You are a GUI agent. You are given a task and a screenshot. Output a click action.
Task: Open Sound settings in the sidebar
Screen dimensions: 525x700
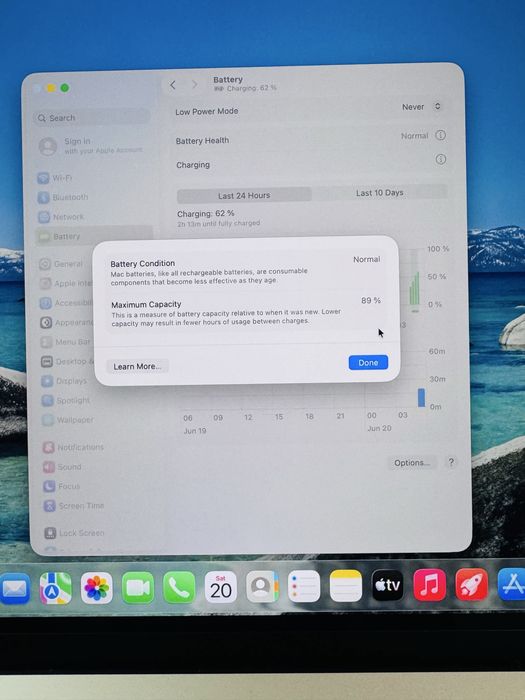pos(62,467)
